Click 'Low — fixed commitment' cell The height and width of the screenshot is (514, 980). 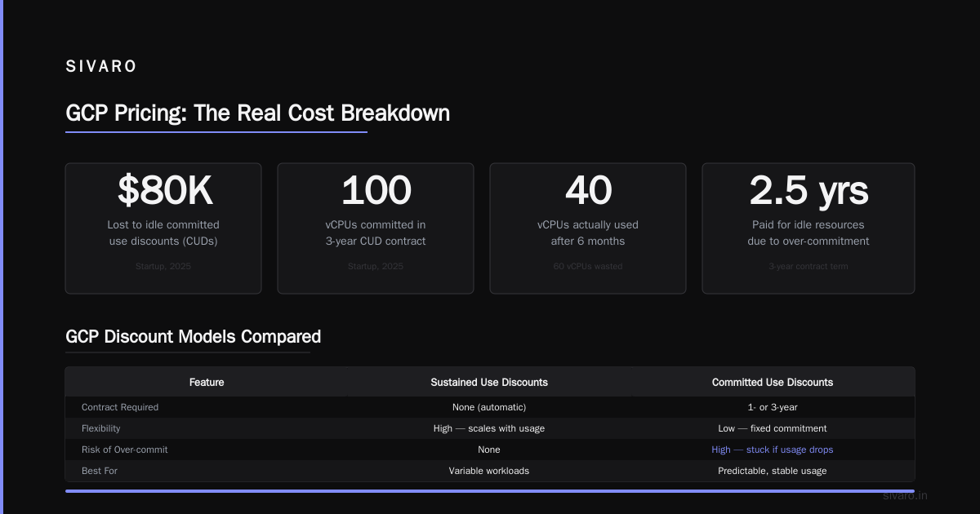(773, 428)
